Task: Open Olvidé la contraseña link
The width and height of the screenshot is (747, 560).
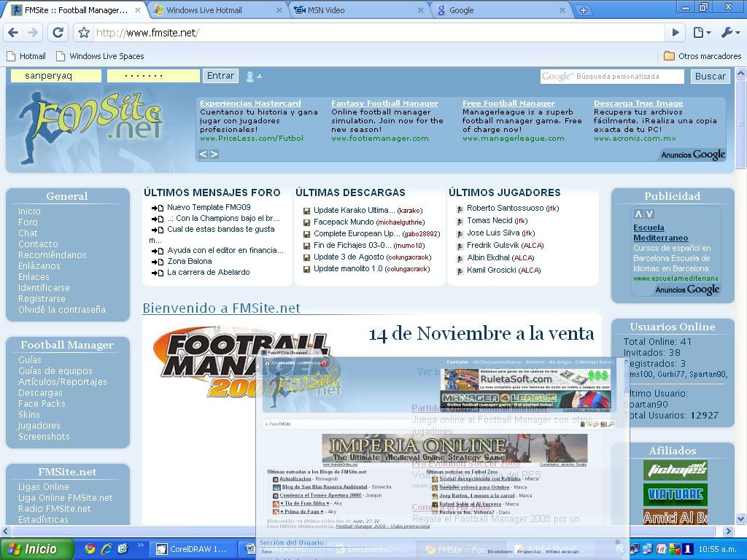Action: point(62,309)
